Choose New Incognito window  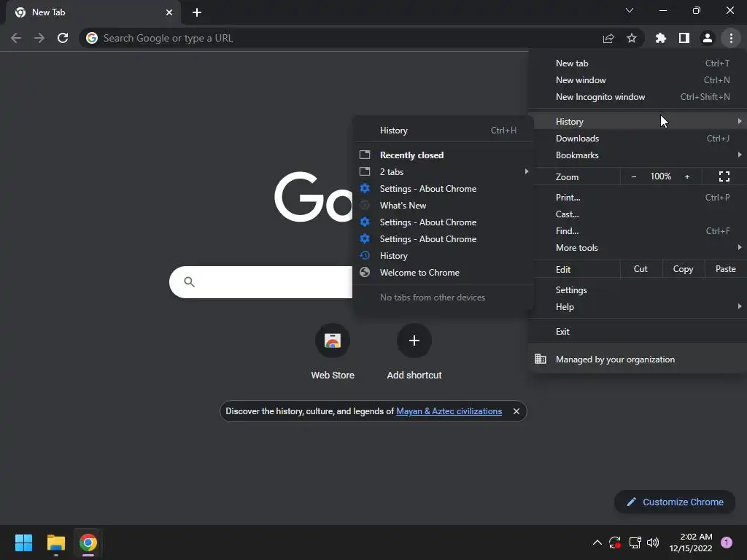pos(638,97)
